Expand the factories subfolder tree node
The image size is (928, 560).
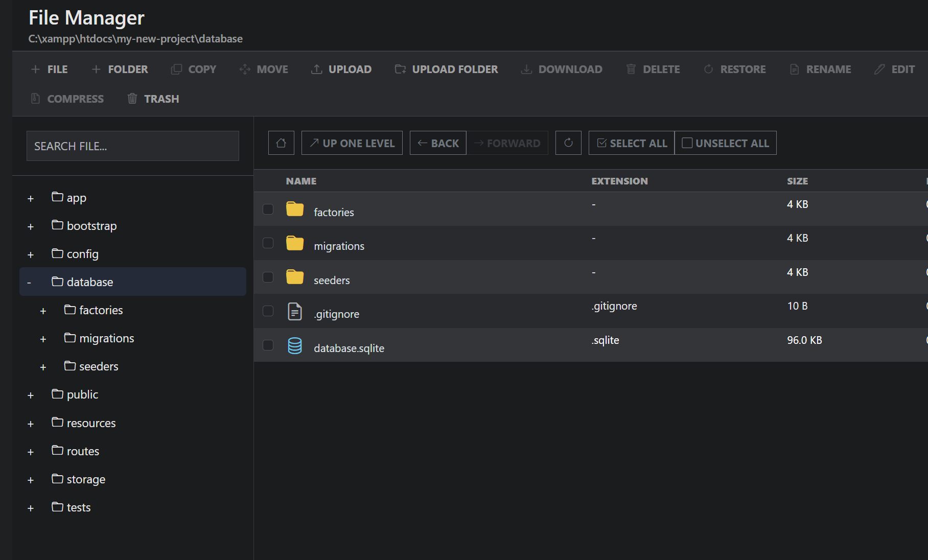point(43,311)
